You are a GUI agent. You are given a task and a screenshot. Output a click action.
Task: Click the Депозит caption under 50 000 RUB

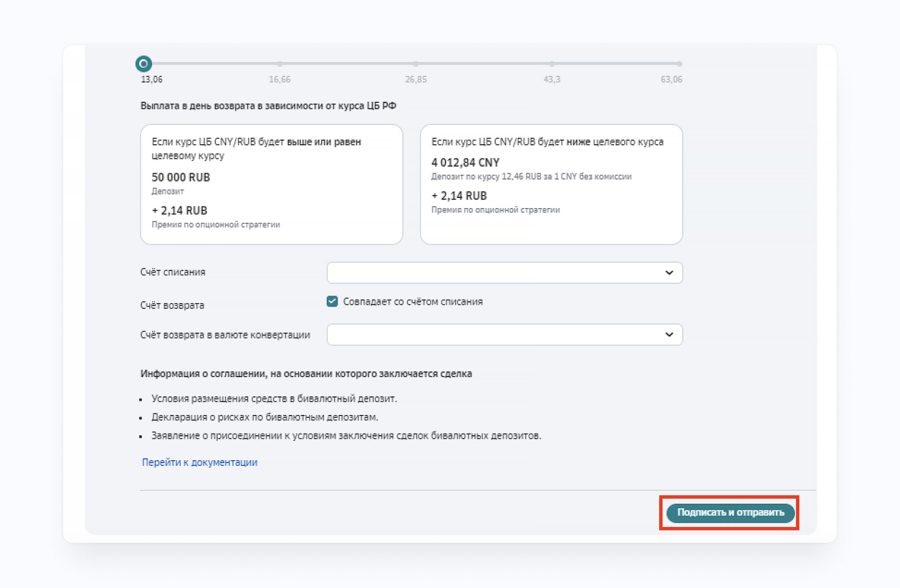pyautogui.click(x=167, y=191)
